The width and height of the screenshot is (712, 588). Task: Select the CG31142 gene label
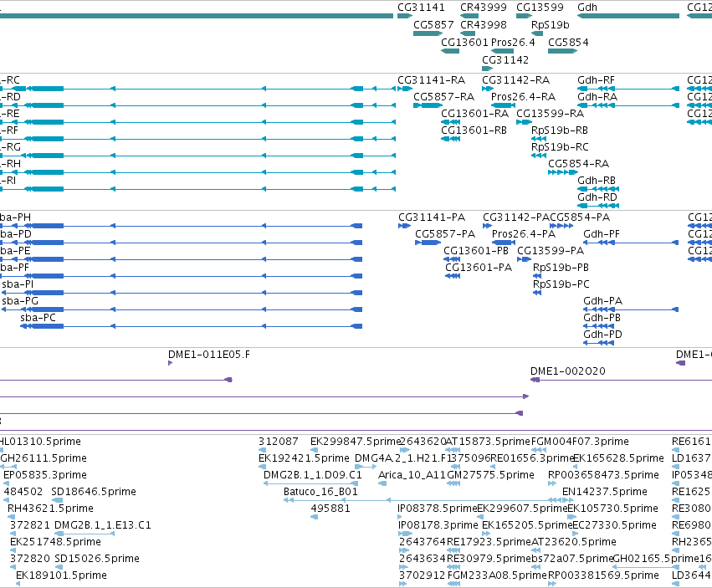tap(505, 60)
